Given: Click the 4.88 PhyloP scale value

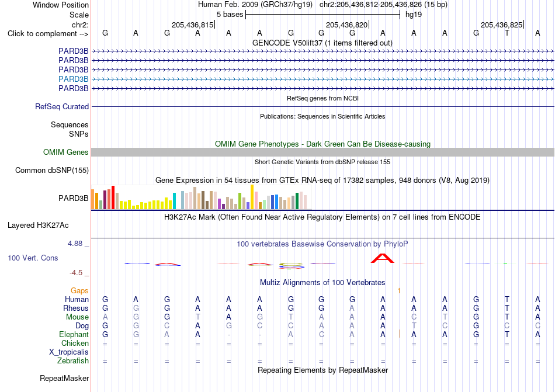Looking at the screenshot, I should (x=75, y=244).
